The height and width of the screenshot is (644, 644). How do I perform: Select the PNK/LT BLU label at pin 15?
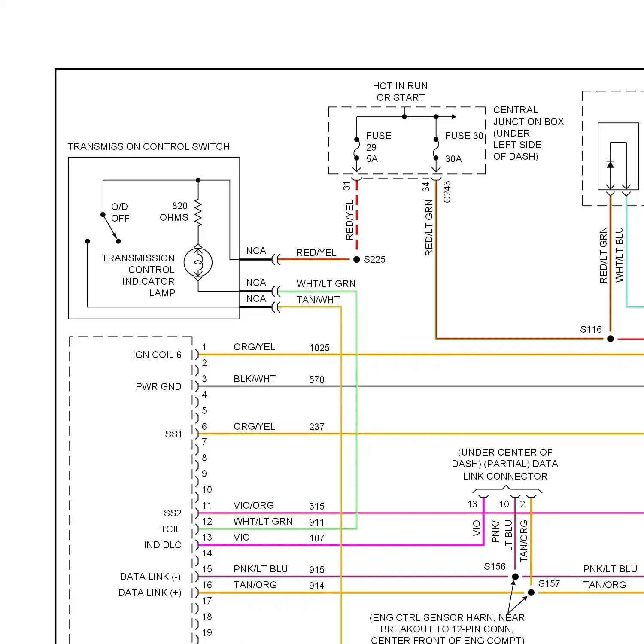pyautogui.click(x=261, y=569)
